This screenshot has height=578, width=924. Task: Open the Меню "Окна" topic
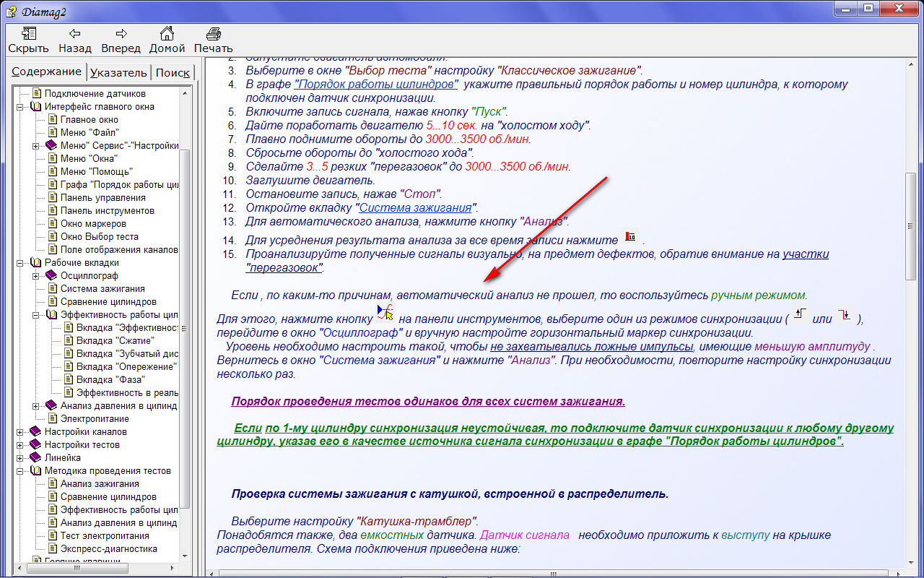point(89,159)
